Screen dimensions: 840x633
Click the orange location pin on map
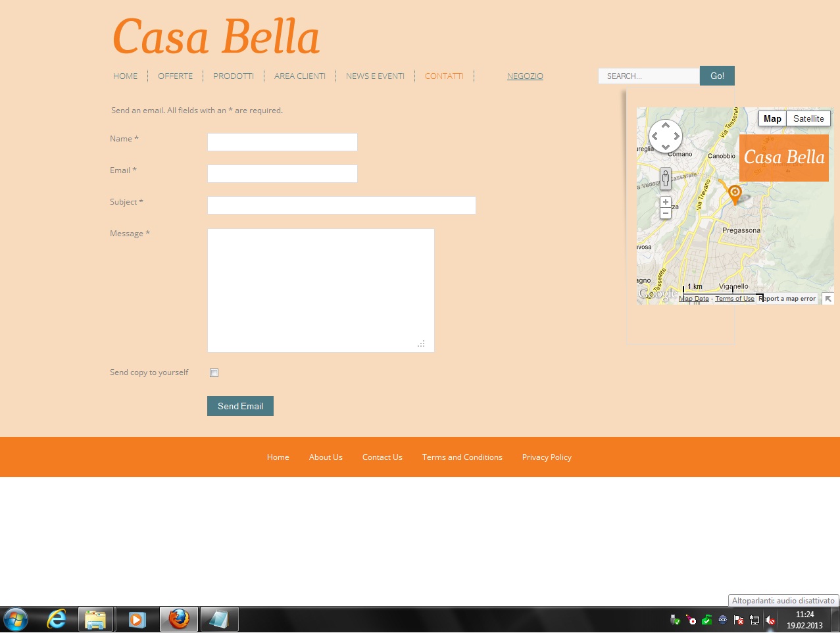735,195
